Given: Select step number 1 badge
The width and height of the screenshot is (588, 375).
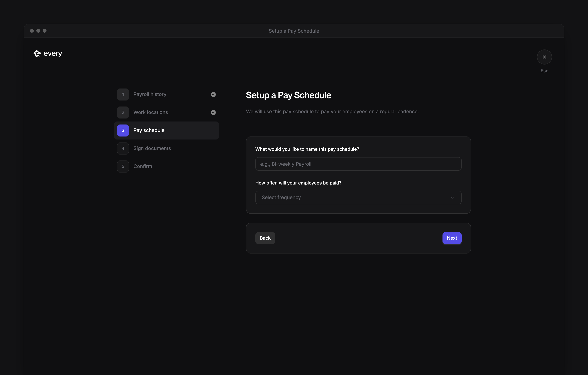Looking at the screenshot, I should coord(123,94).
